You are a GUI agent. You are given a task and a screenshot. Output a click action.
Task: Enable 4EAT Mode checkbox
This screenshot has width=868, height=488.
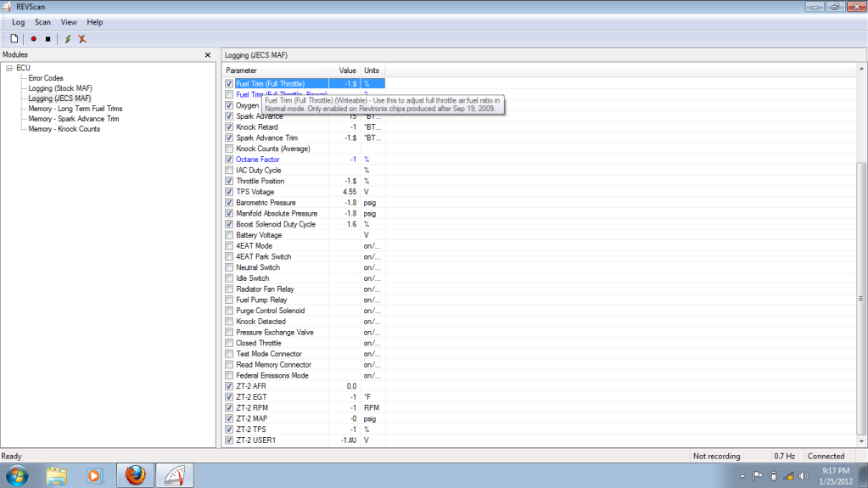[x=229, y=246]
